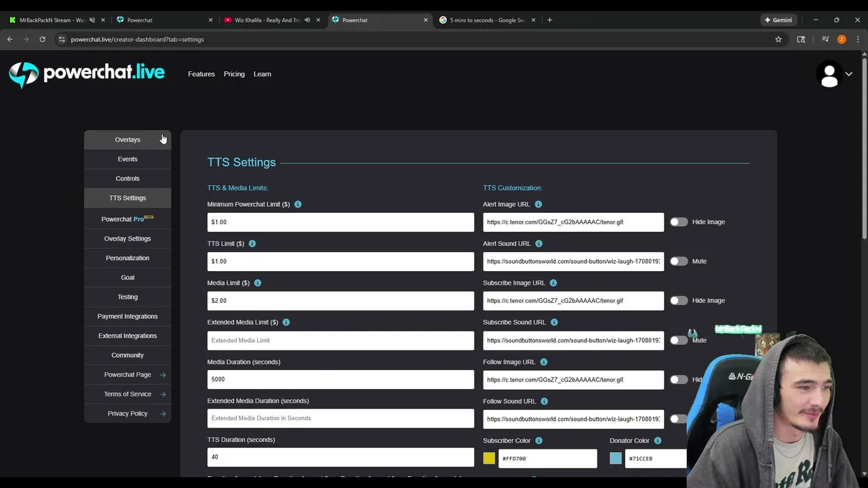This screenshot has width=868, height=488.
Task: Toggle Mute for Subscribe Sound URL
Action: pyautogui.click(x=679, y=340)
